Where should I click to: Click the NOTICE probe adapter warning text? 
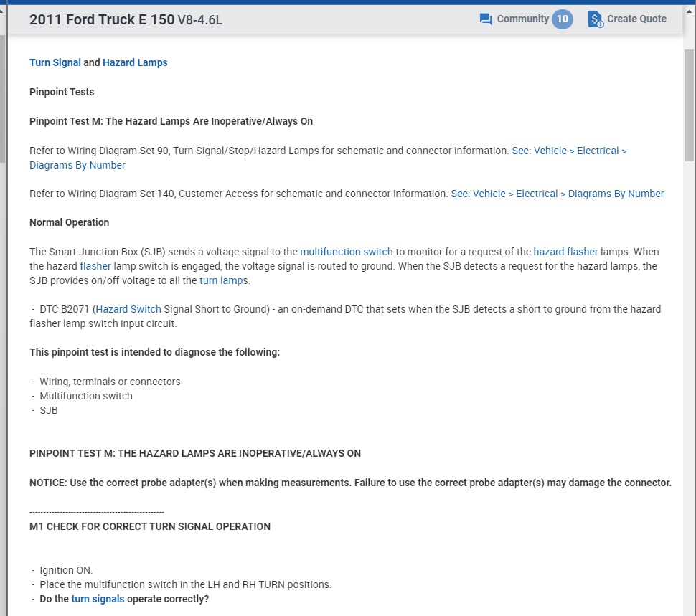(350, 483)
